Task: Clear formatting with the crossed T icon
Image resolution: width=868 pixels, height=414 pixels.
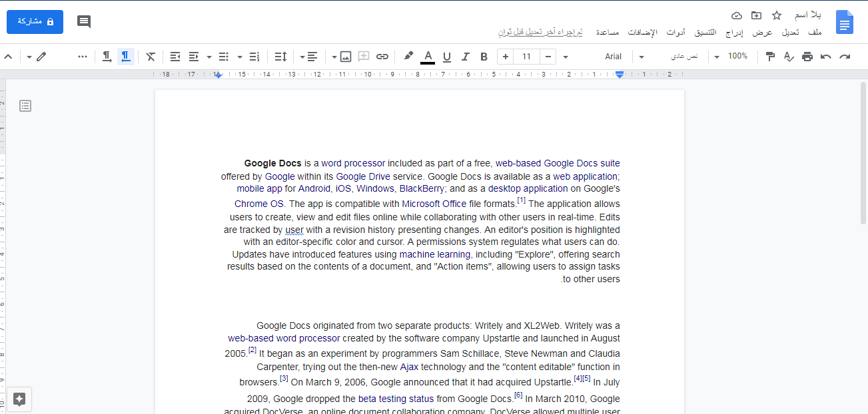Action: point(151,57)
